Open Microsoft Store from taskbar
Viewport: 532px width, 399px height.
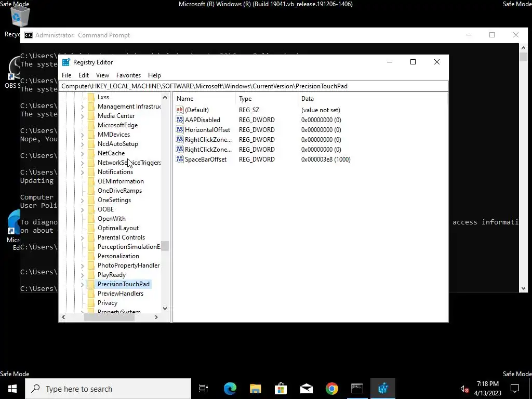coord(281,389)
